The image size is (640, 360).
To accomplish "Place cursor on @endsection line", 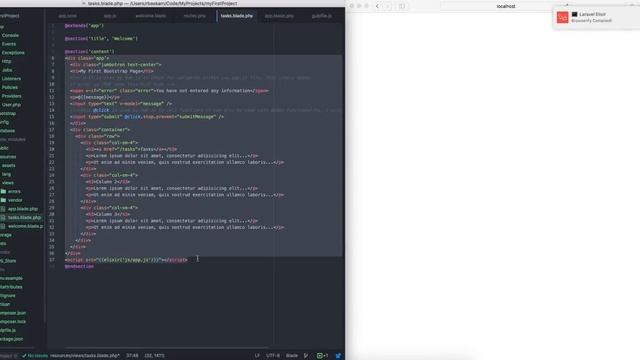I will 79,267.
